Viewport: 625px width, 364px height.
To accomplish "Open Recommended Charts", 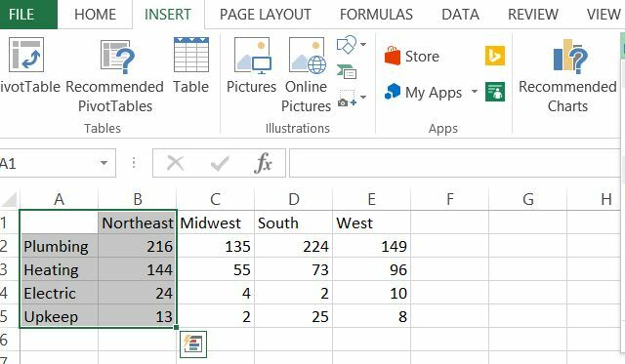I will (x=567, y=76).
